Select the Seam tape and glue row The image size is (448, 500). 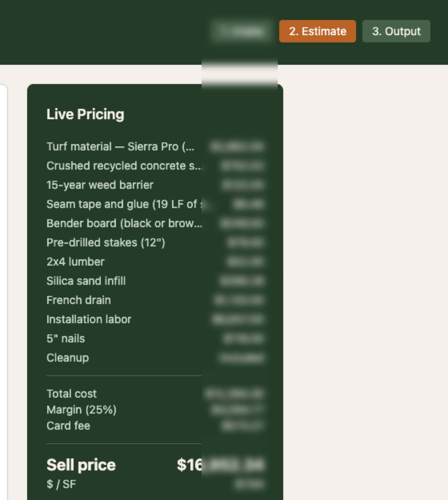[x=125, y=204]
